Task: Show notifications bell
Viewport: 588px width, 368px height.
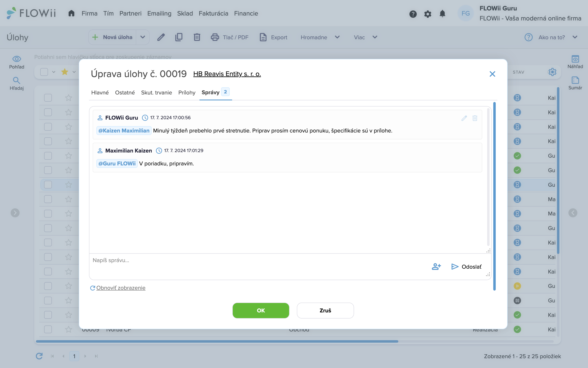Action: click(442, 14)
